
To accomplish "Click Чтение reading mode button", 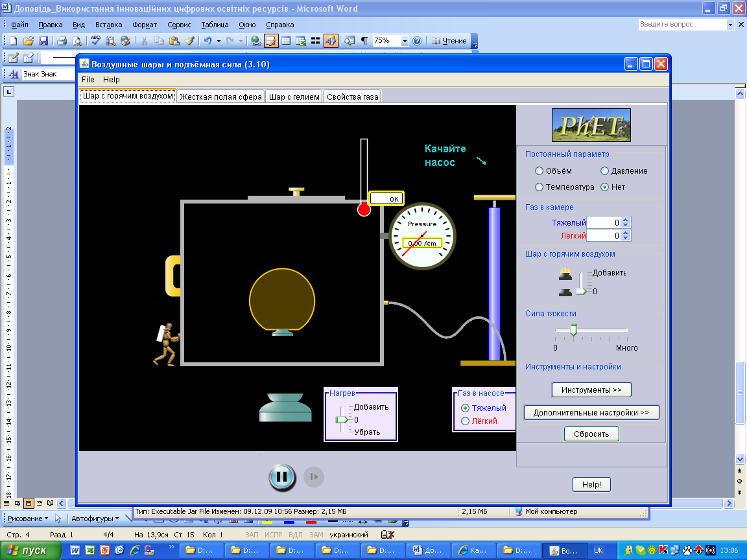I will (x=449, y=41).
